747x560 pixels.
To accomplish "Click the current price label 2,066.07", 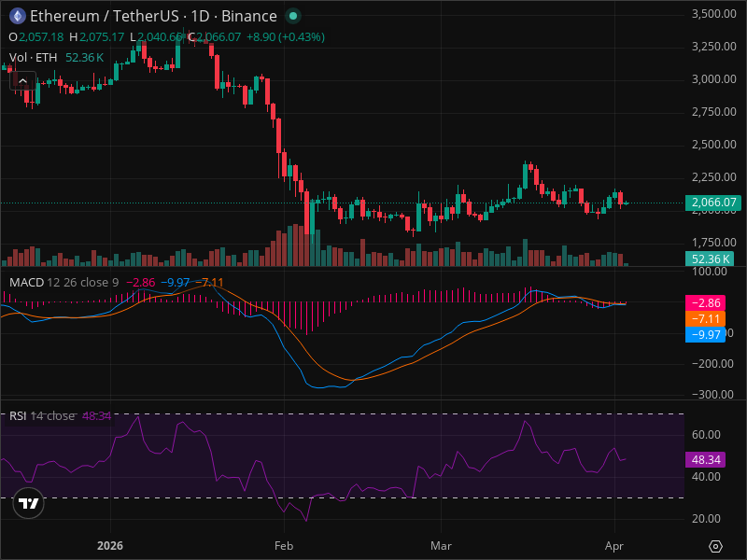I will pyautogui.click(x=713, y=203).
